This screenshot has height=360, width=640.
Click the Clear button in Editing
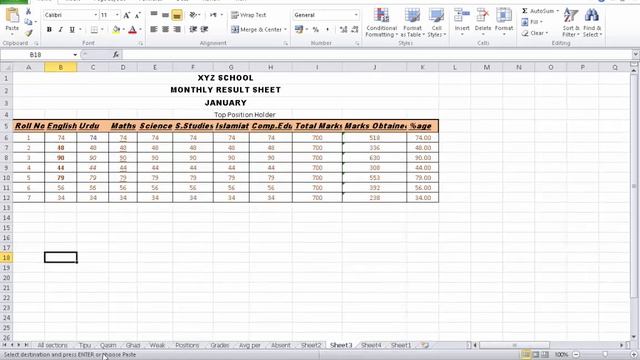[x=534, y=33]
